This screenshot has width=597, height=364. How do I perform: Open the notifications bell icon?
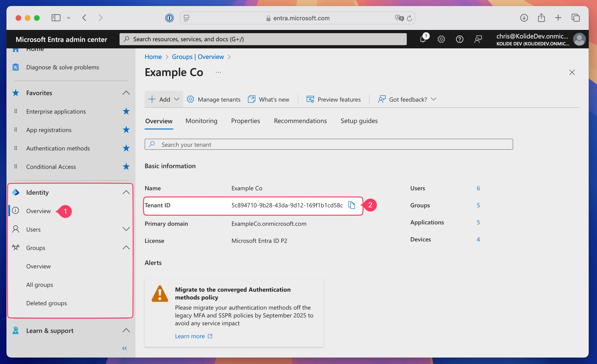coord(423,39)
